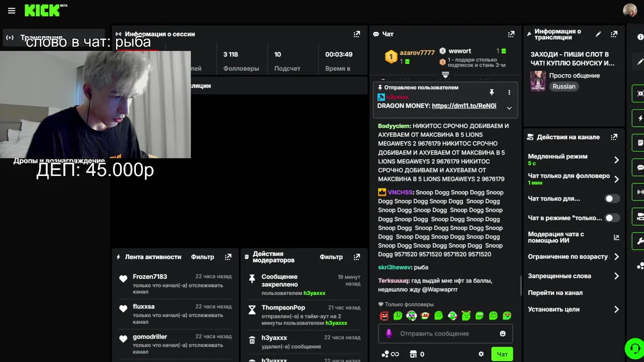Toggle the 'Чат в режиме только...' switch
The height and width of the screenshot is (362, 644).
click(612, 218)
